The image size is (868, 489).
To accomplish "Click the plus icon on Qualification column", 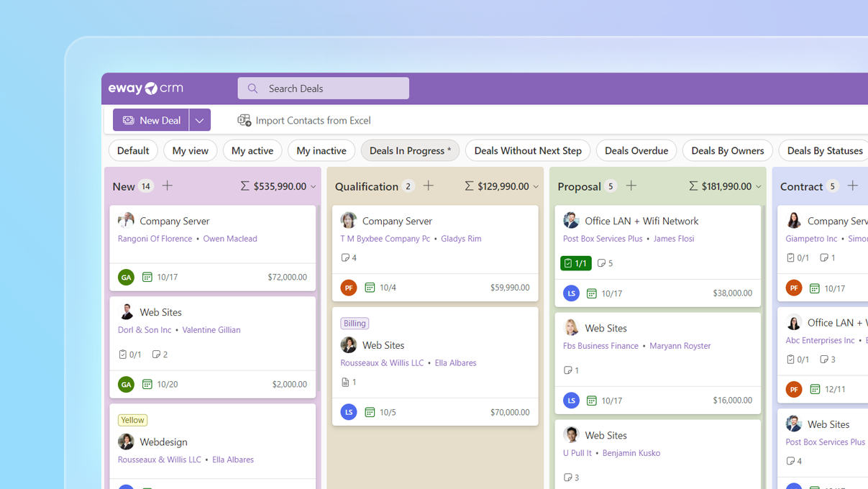I will [x=428, y=185].
